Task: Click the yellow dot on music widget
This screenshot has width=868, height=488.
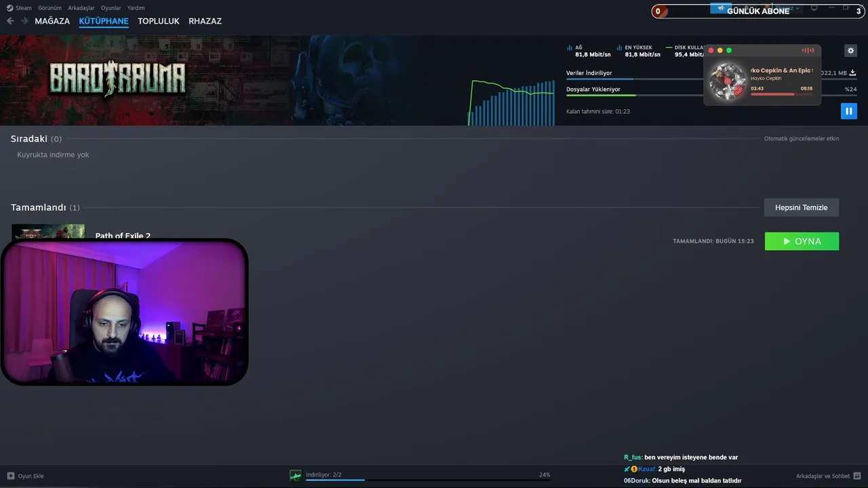Action: [720, 50]
